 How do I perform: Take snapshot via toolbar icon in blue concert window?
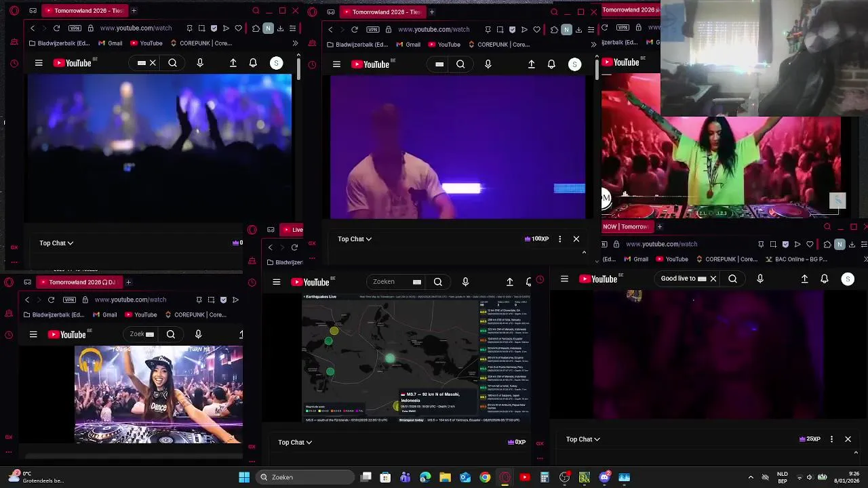pyautogui.click(x=201, y=28)
